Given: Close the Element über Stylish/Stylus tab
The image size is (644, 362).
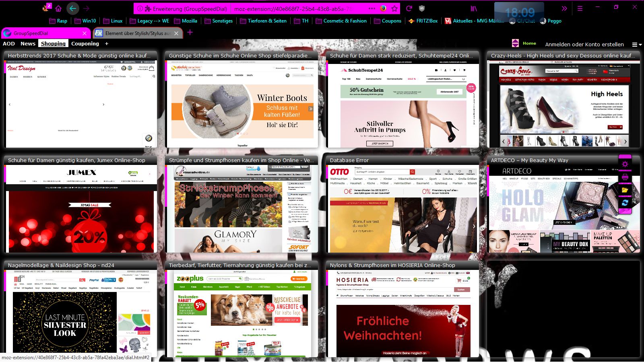Looking at the screenshot, I should coord(176,33).
